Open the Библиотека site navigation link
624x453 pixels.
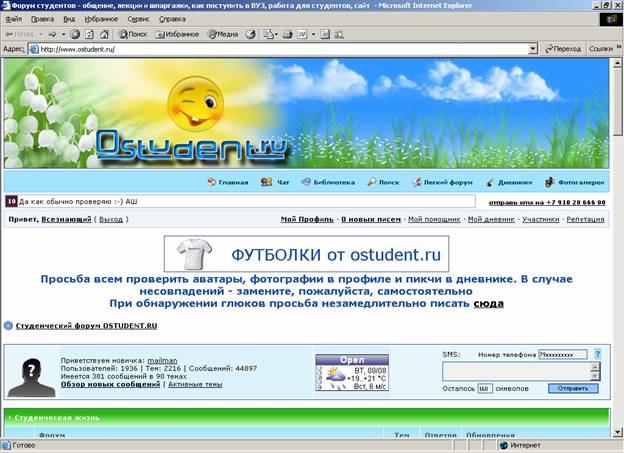[328, 182]
